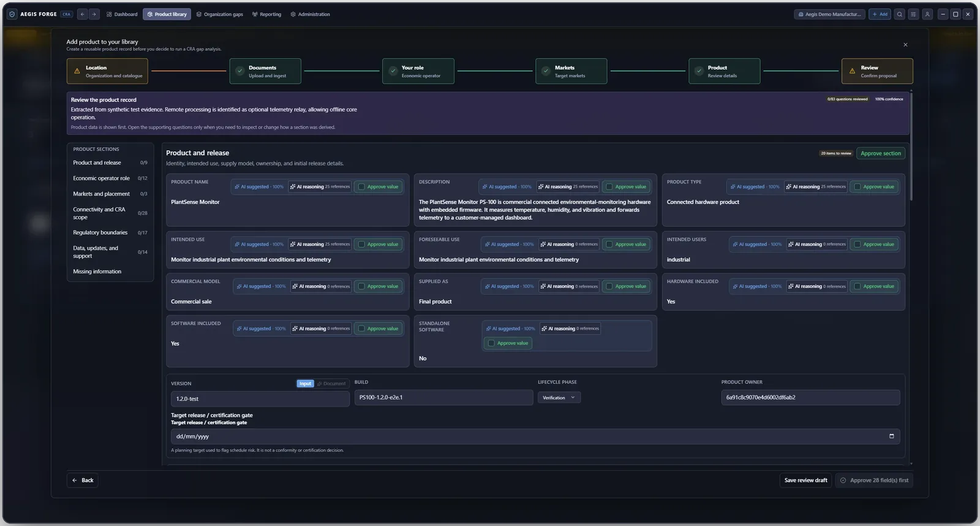Click the Aegis Forge shield logo icon
980x526 pixels.
(x=12, y=14)
